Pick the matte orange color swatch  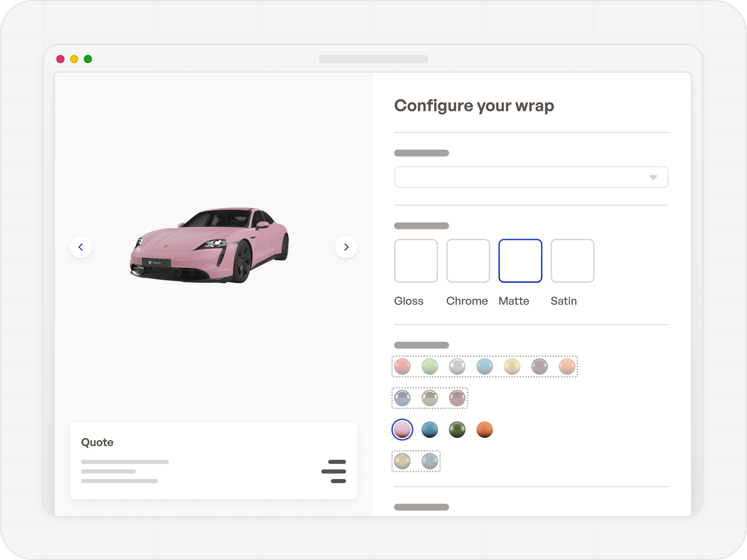point(484,430)
